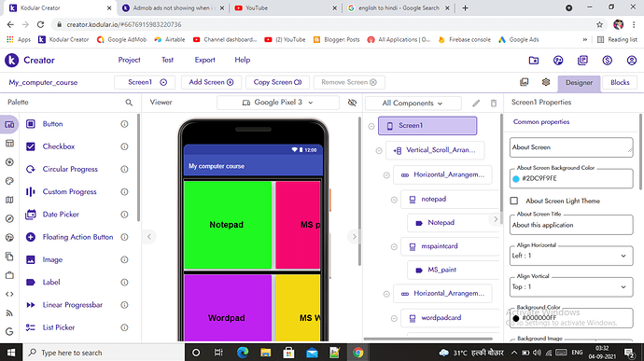Open the Screen1 screen selector
The image size is (644, 361).
tap(145, 82)
